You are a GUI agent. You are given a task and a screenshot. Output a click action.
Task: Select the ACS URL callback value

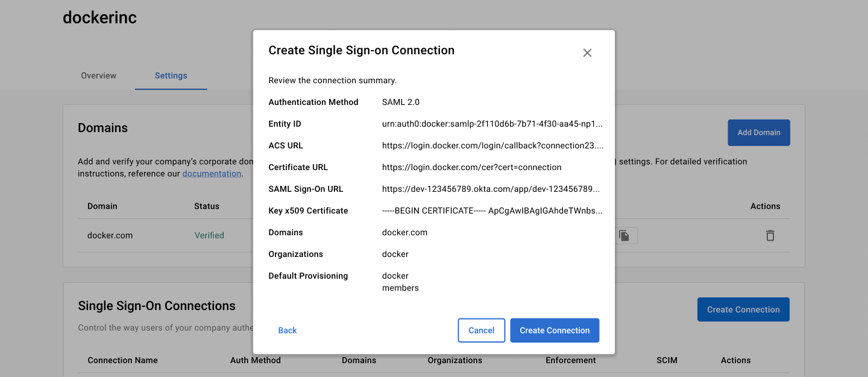[492, 146]
